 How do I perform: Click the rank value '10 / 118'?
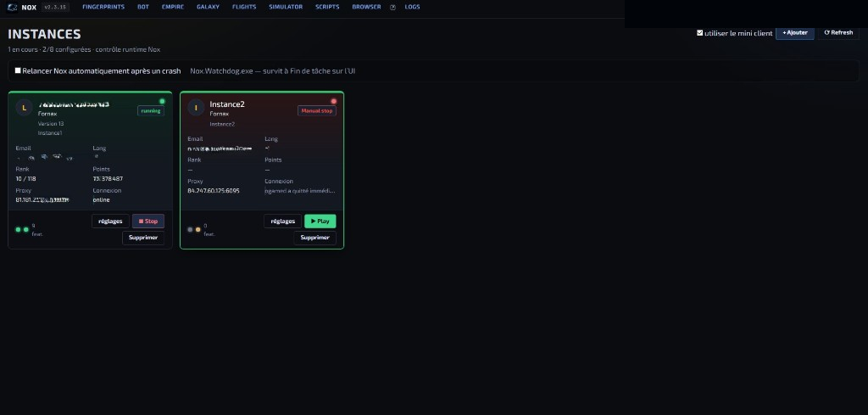tap(26, 178)
